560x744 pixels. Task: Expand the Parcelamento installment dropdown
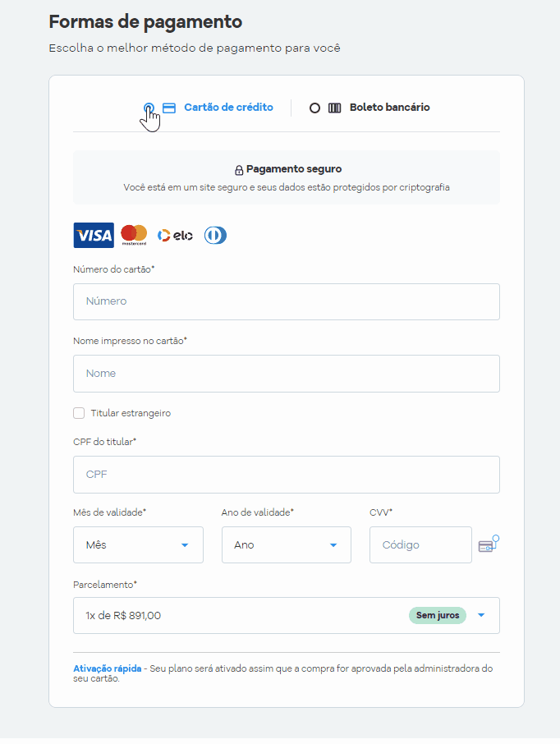[x=287, y=615]
